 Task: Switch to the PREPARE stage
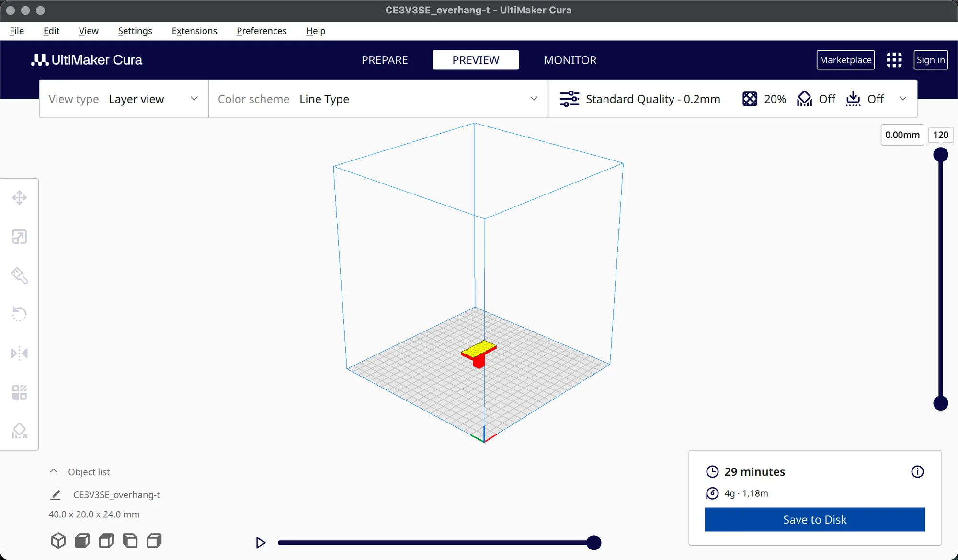tap(385, 60)
